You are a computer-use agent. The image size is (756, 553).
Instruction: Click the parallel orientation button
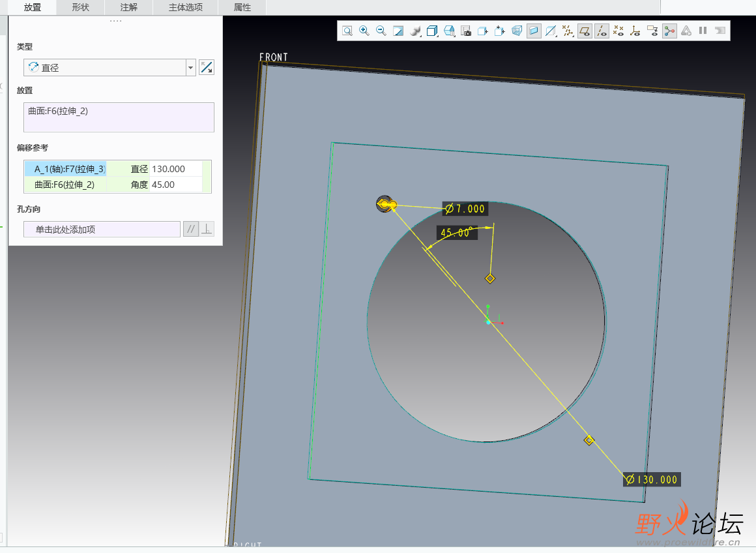(191, 229)
